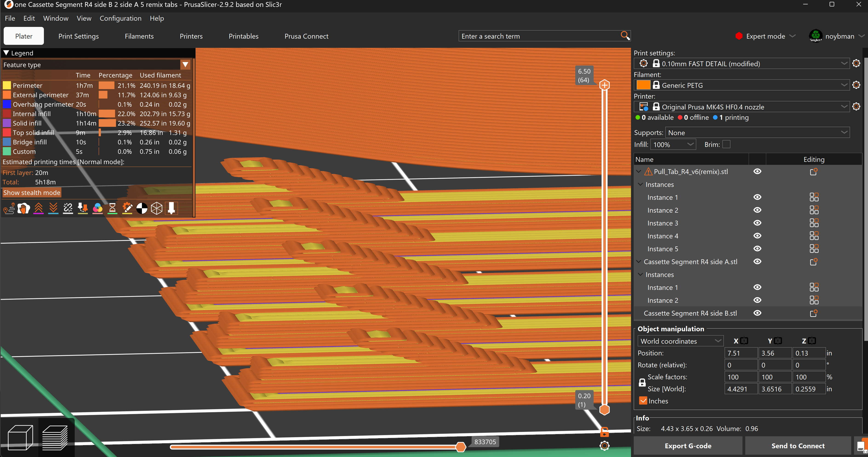
Task: Click the search magnifier icon
Action: pyautogui.click(x=625, y=35)
